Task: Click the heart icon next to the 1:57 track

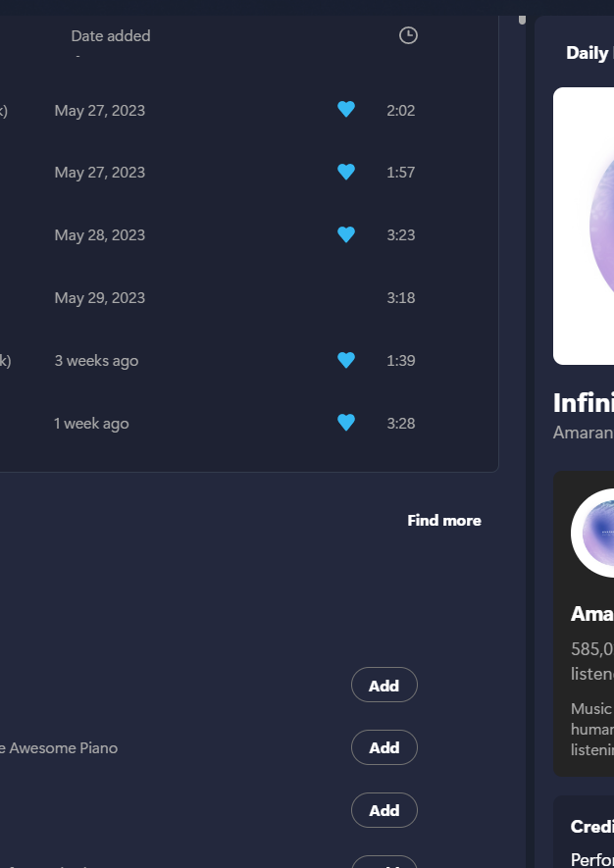Action: pyautogui.click(x=345, y=172)
